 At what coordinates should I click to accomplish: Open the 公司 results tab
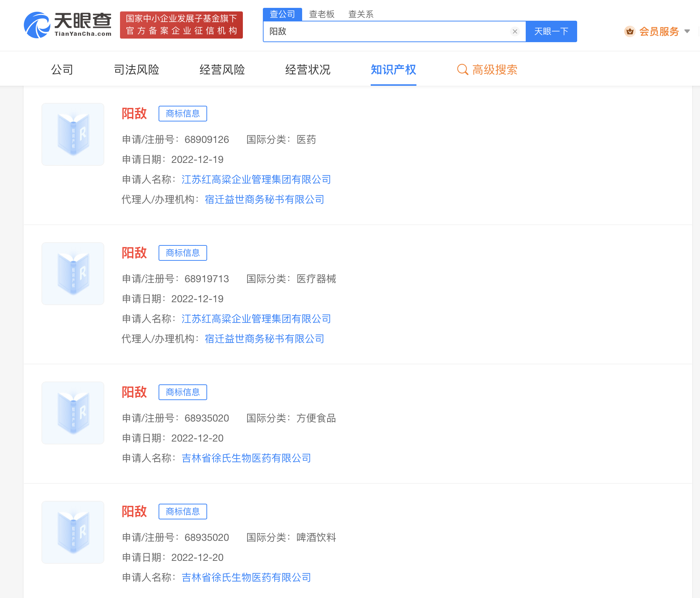pyautogui.click(x=62, y=69)
